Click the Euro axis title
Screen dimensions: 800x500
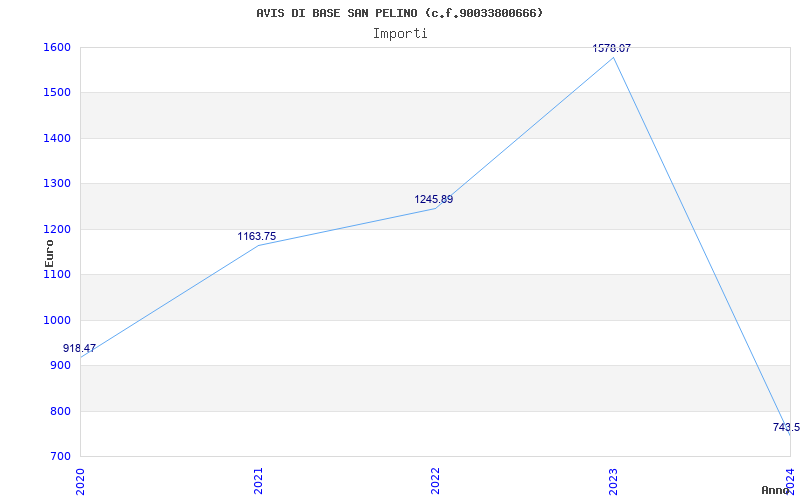[x=49, y=253]
